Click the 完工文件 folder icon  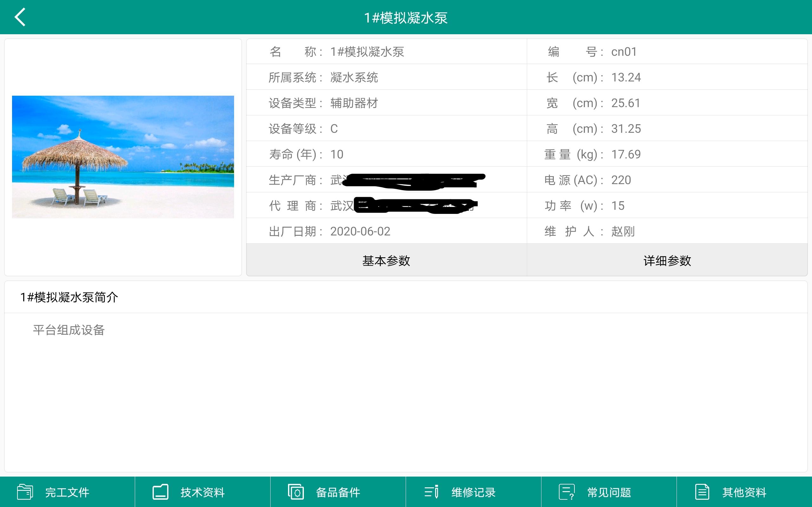25,492
